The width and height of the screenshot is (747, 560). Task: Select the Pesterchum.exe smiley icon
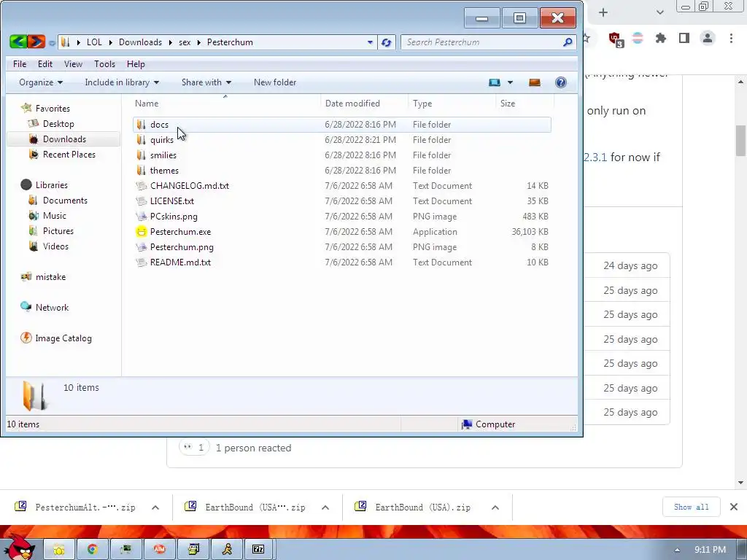(x=142, y=231)
